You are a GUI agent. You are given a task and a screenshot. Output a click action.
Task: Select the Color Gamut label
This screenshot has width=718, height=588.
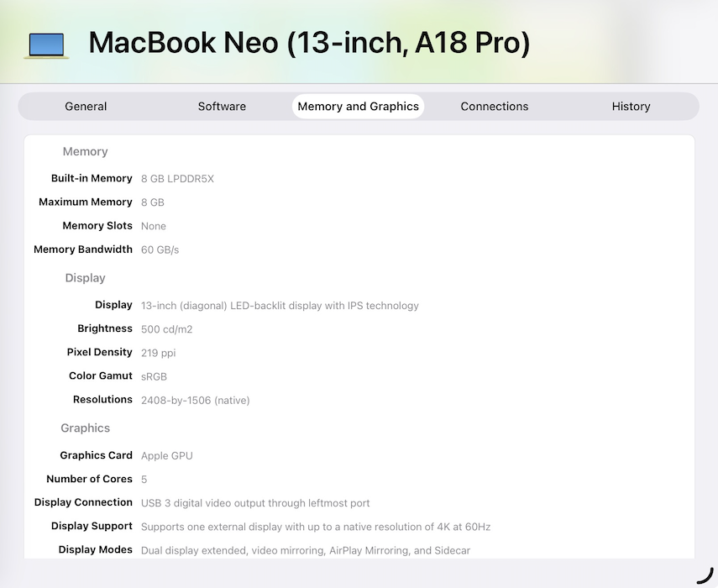pos(100,376)
